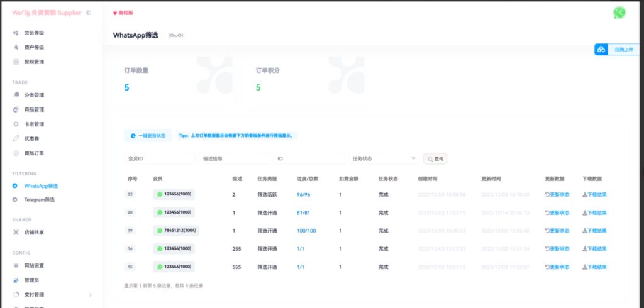The image size is (644, 308).
Task: Click the WhatsApp筛选 sidebar icon
Action: tap(15, 186)
